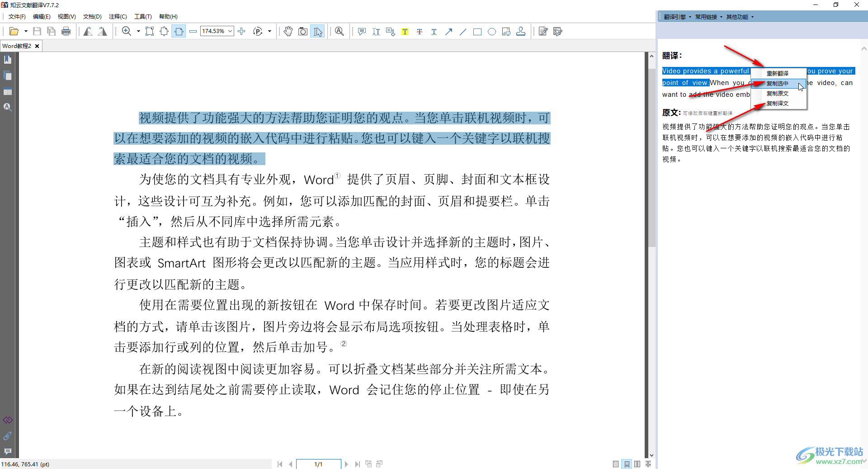
Task: Open the 编辑(E) menu
Action: point(42,17)
